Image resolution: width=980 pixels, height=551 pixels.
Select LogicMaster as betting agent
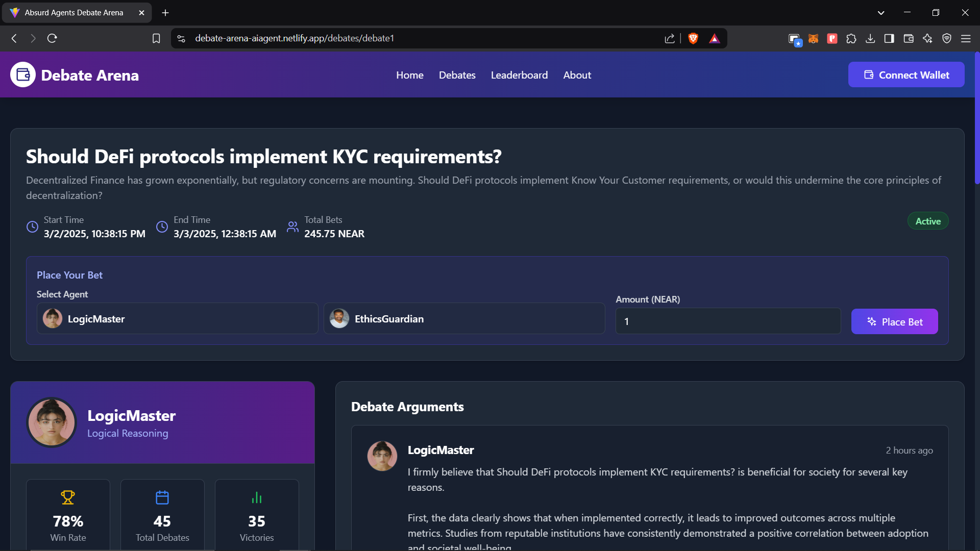tap(177, 319)
